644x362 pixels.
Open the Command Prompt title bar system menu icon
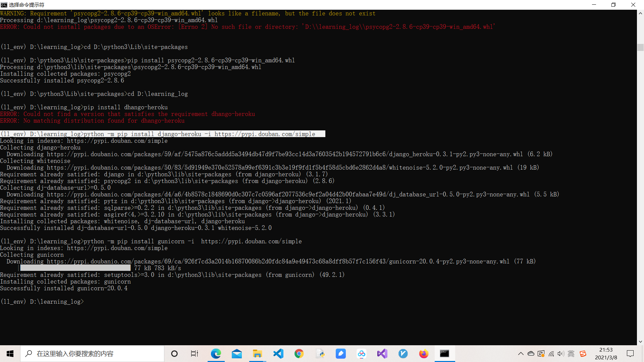[x=4, y=5]
